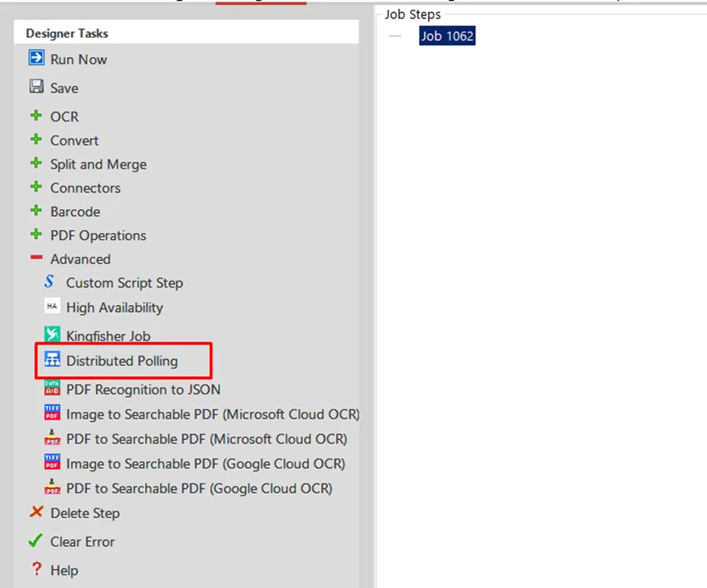Expand the OCR task group
This screenshot has width=707, height=588.
point(35,117)
